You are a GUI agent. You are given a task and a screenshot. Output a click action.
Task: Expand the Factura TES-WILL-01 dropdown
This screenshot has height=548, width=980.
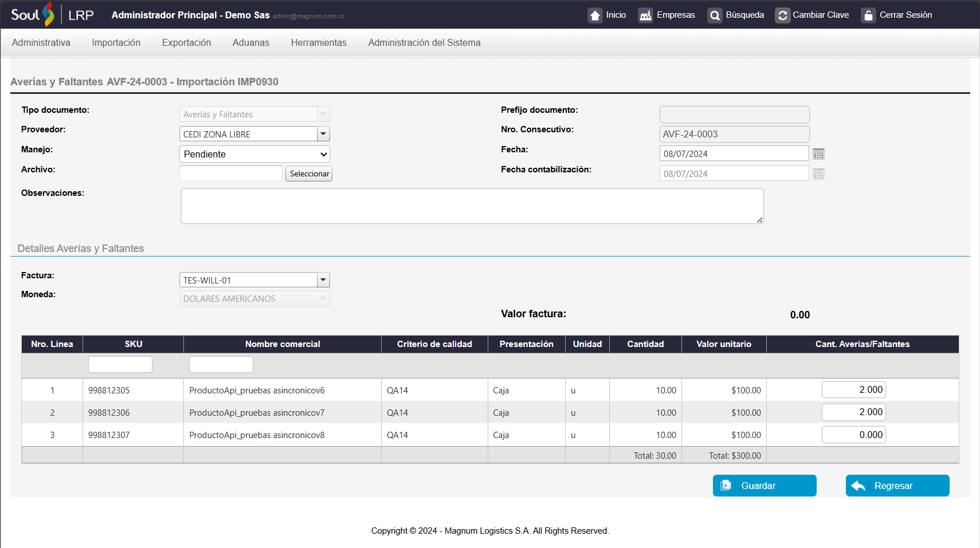coord(323,280)
